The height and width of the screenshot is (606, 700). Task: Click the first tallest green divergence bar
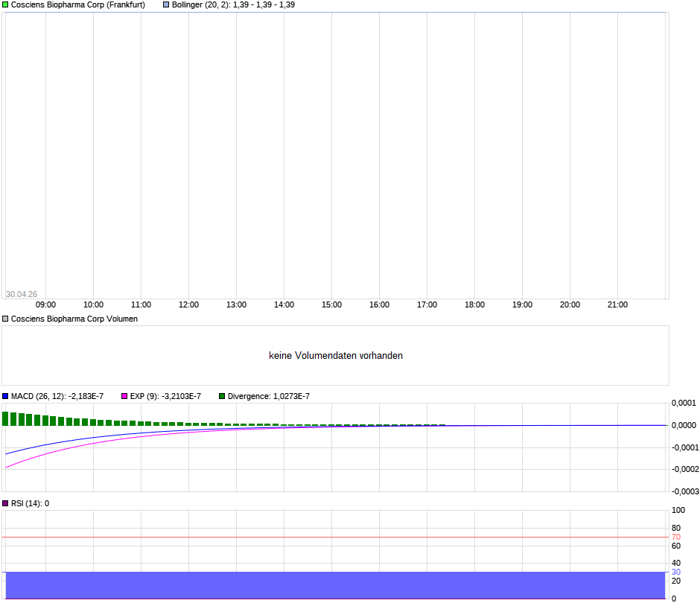coord(5,418)
